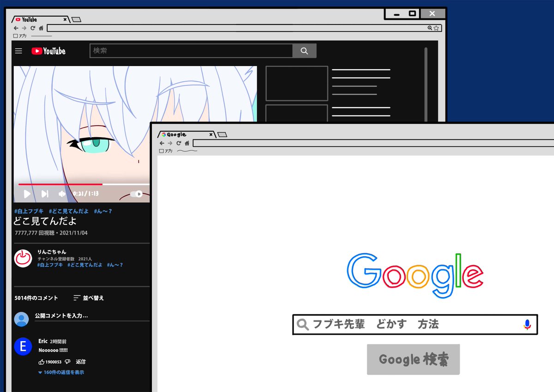
Task: Bookmark the page with the star icon
Action: coord(436,28)
